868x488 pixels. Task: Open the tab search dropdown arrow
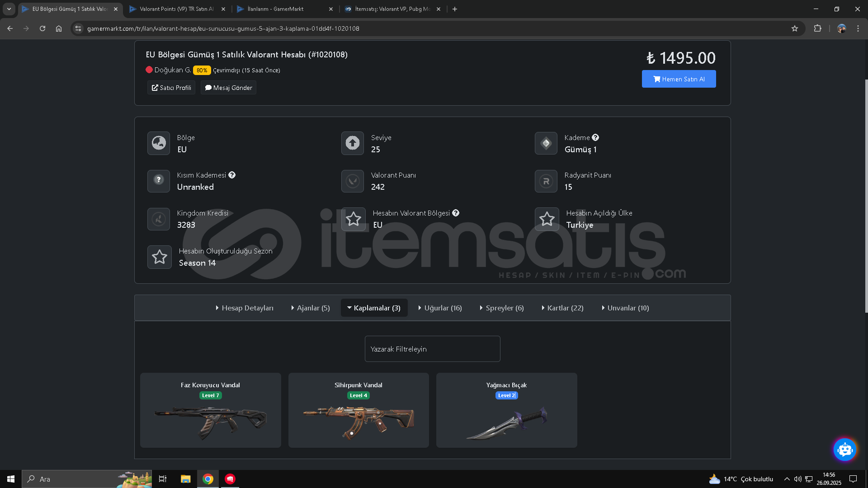tap(9, 9)
